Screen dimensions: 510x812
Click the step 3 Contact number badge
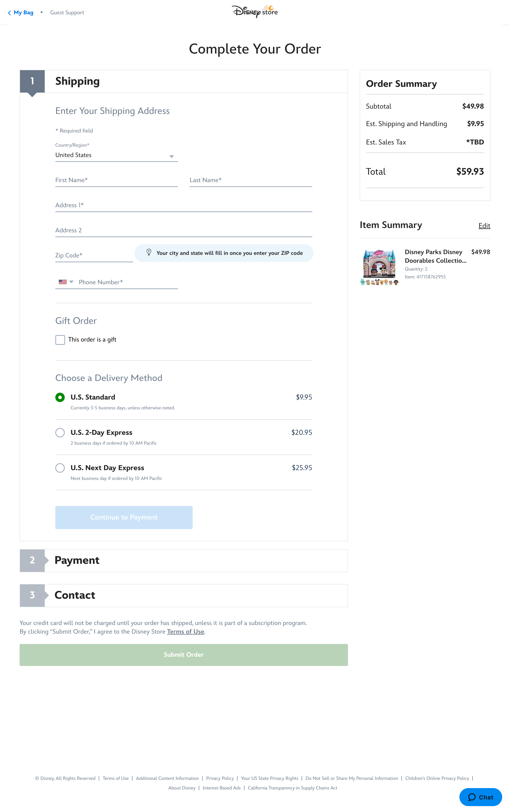point(32,595)
